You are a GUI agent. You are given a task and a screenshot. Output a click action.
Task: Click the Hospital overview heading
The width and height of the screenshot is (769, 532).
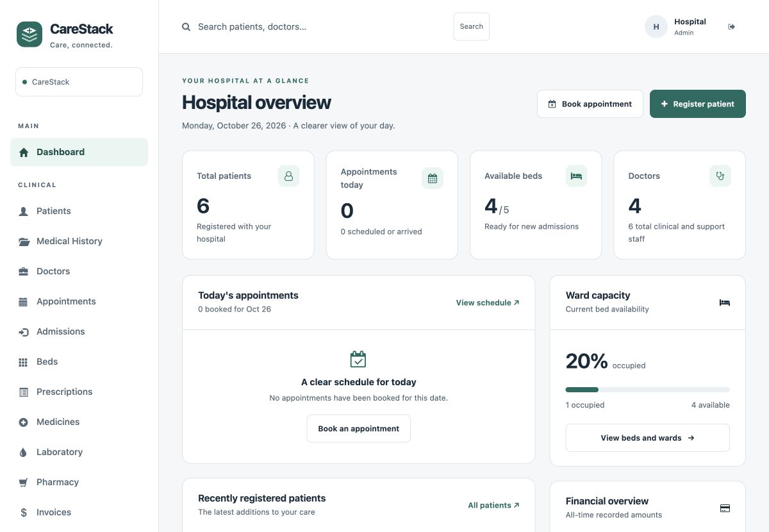tap(256, 103)
